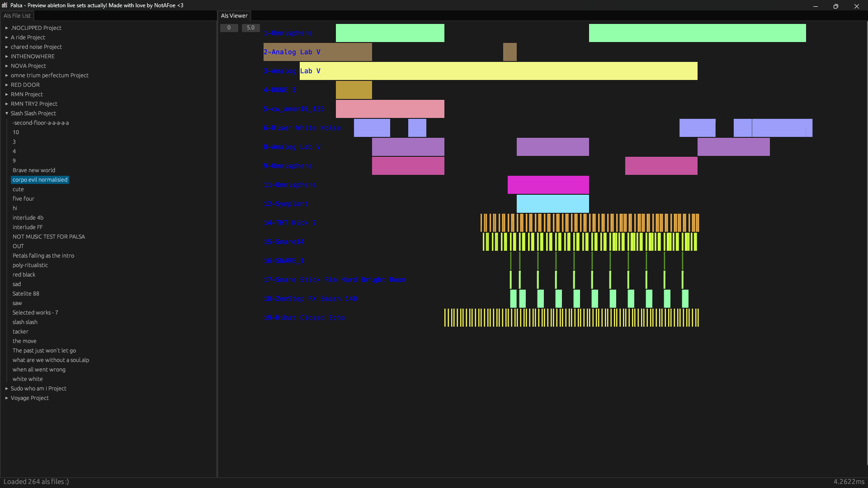Click the 19-Hihat Closed Echo track label

coord(304,318)
